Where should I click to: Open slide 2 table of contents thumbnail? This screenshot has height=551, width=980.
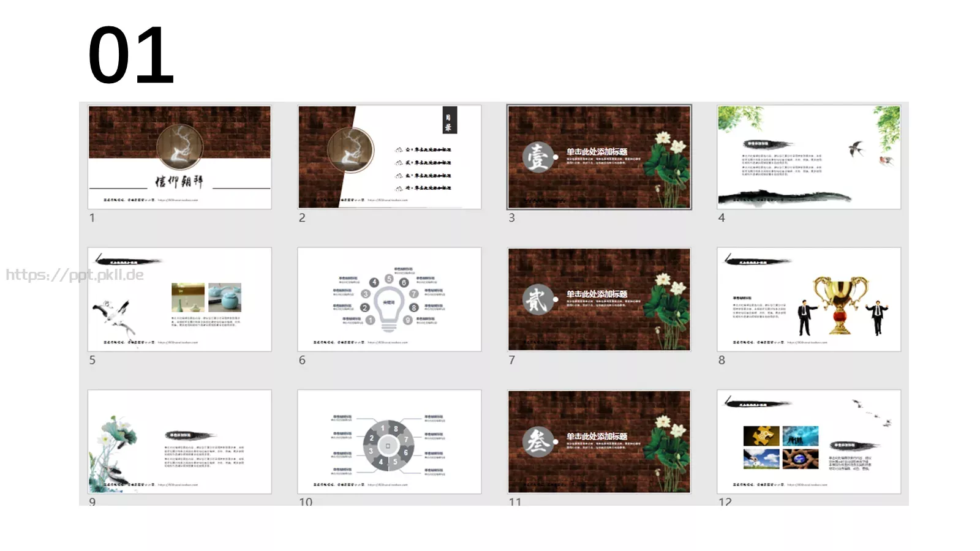390,157
